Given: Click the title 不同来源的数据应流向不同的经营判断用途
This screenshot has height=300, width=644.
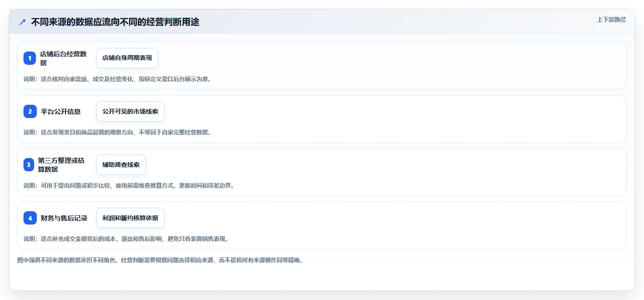Looking at the screenshot, I should coord(115,22).
